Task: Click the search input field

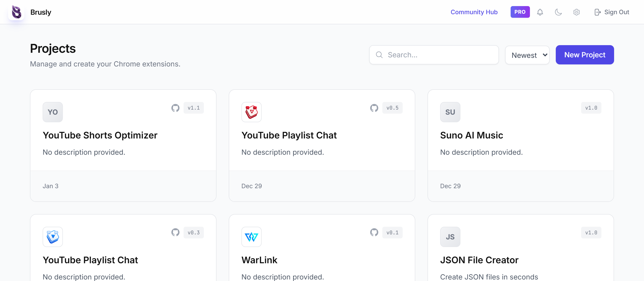Action: 434,55
